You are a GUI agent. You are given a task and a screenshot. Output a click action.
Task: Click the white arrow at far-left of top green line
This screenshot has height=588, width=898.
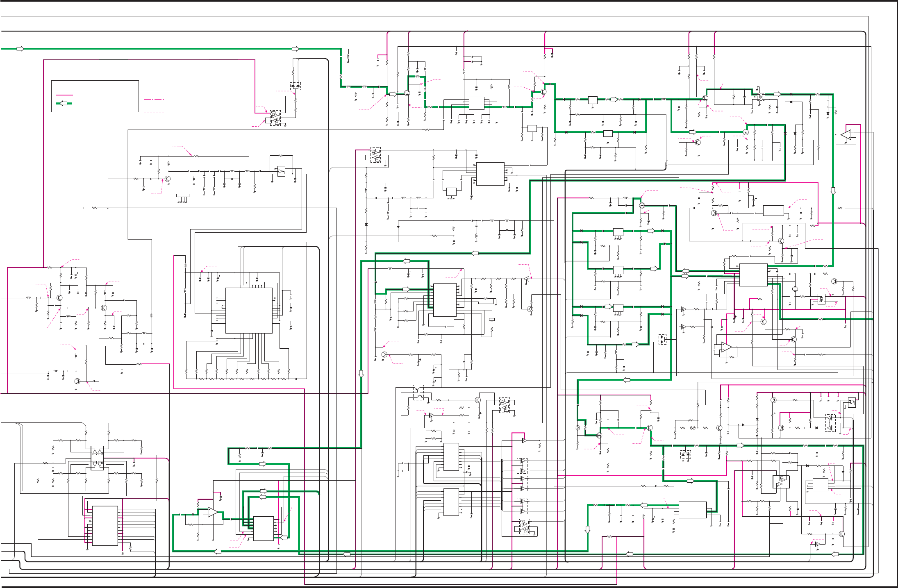20,49
